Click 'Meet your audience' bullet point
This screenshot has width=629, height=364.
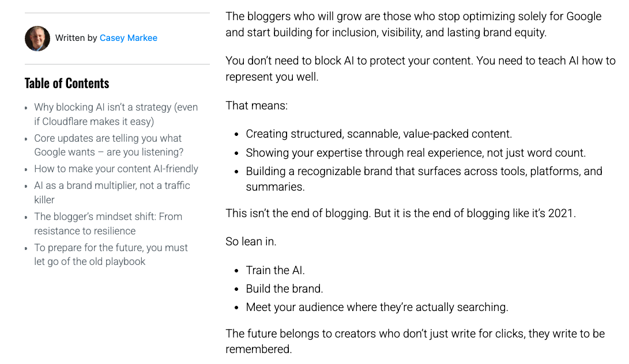376,307
